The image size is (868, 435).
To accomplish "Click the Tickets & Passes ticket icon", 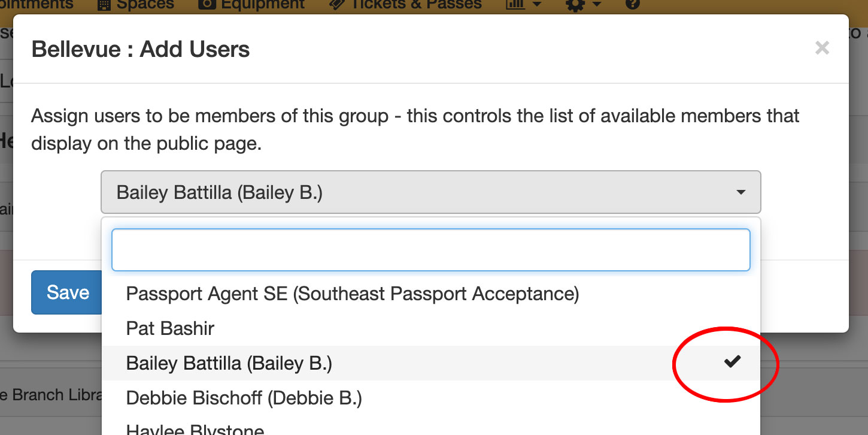I will click(x=337, y=4).
